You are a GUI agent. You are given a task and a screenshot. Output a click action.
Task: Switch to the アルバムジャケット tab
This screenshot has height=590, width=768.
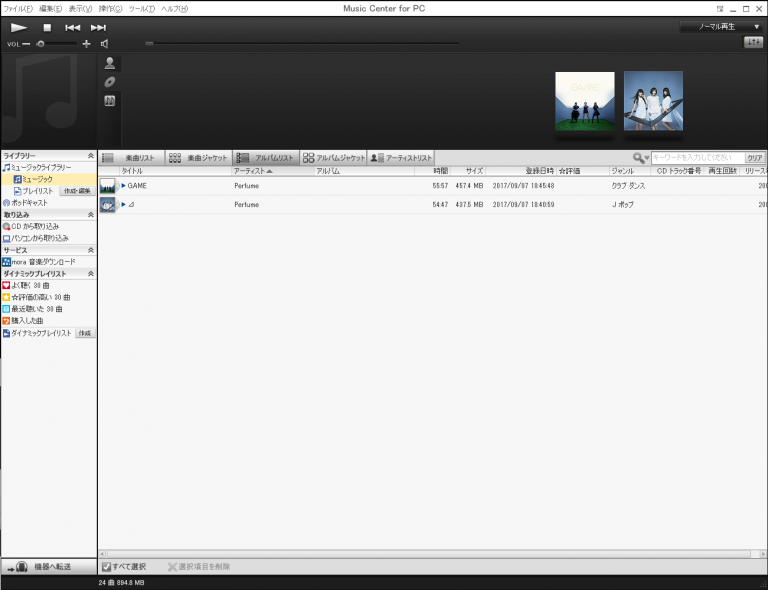tap(334, 158)
